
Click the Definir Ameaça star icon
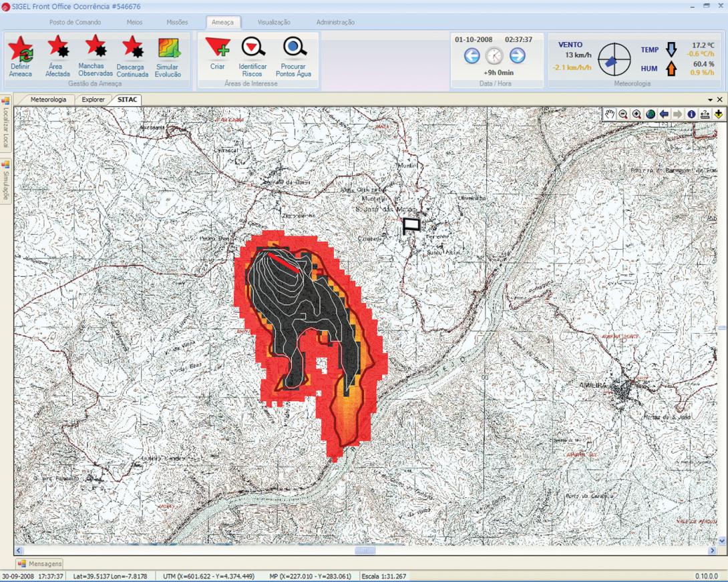tap(21, 49)
